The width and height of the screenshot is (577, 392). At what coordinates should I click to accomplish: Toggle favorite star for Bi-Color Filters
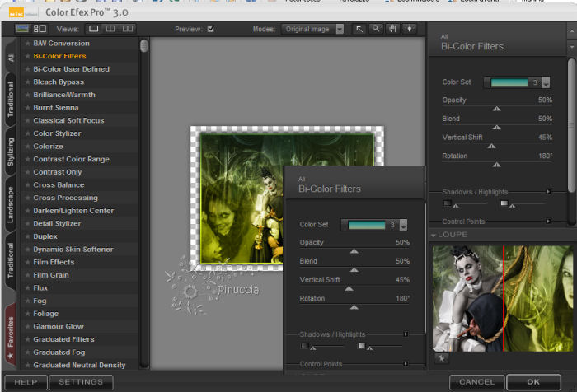click(x=27, y=56)
